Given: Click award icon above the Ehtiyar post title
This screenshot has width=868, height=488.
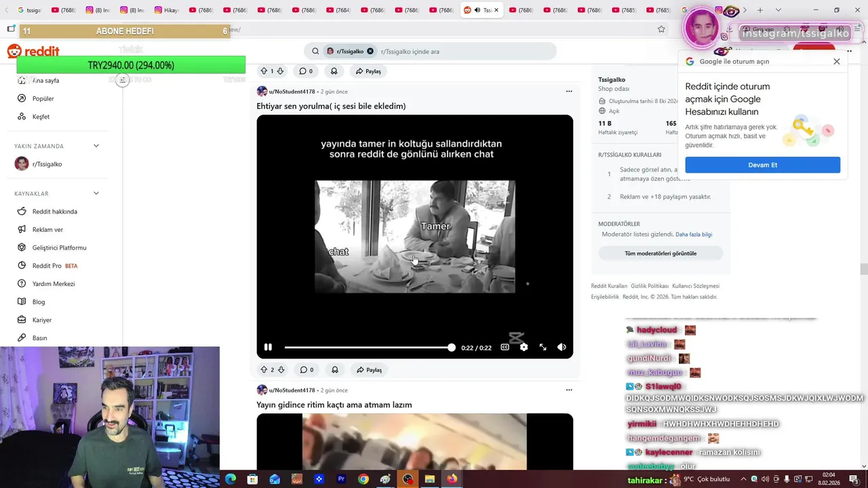Looking at the screenshot, I should point(334,71).
